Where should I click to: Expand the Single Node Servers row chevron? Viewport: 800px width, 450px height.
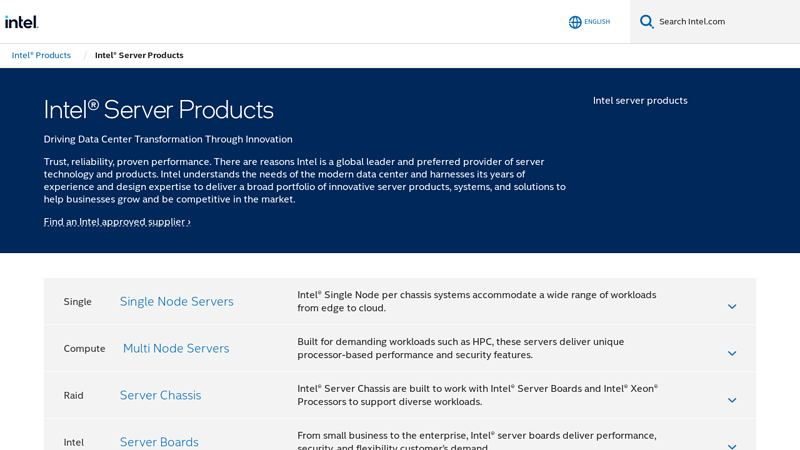point(732,307)
